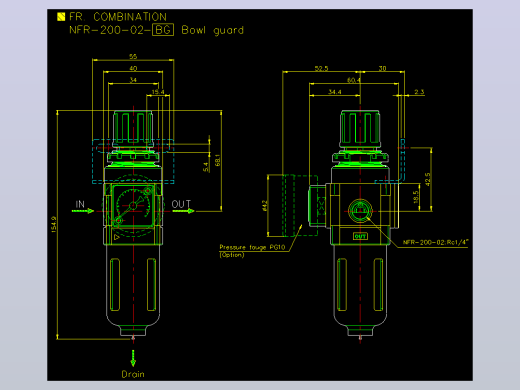The height and width of the screenshot is (390, 520).
Task: Click the "2.3" dimension value
Action: coord(419,92)
